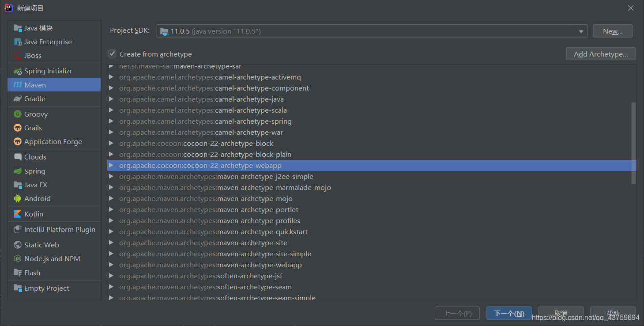Select maven-archetype-mojo row

point(372,199)
